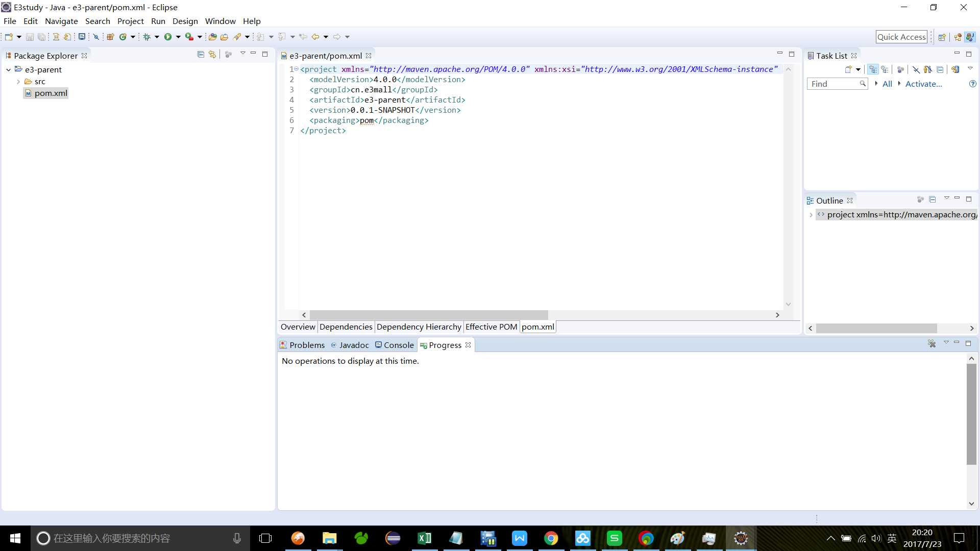Expand the project node in Outline
This screenshot has height=551, width=980.
[x=811, y=215]
